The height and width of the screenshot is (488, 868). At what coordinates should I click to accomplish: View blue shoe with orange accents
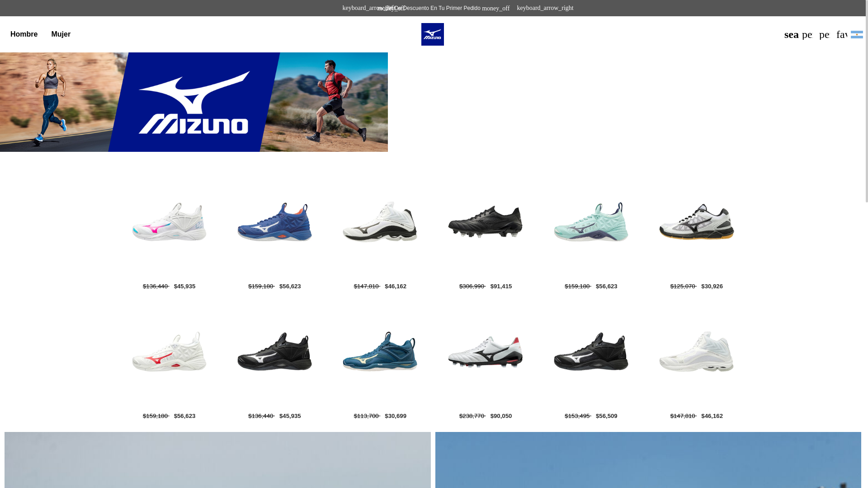(x=274, y=222)
